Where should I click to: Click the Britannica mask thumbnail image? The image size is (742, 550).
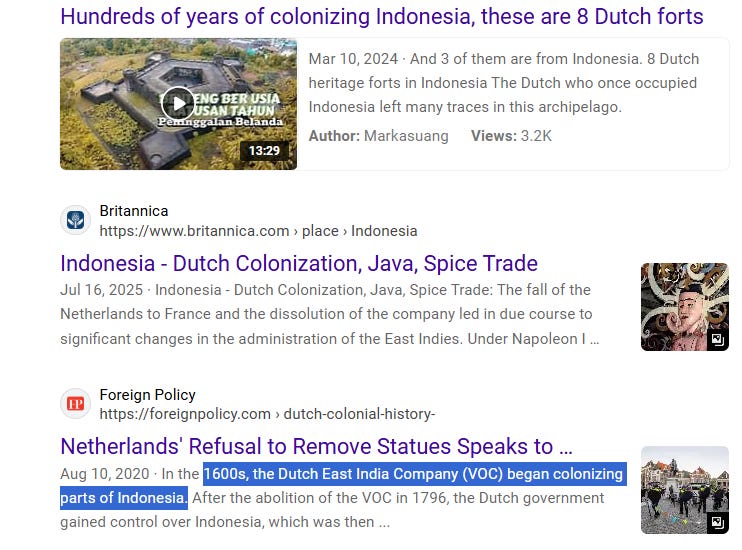coord(685,307)
